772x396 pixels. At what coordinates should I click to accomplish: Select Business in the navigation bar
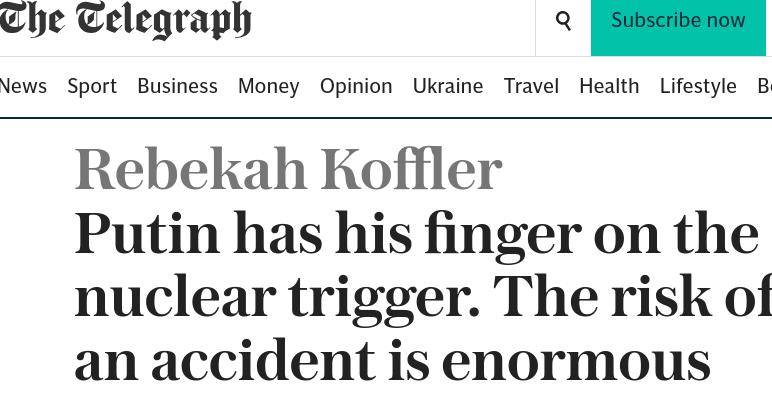point(177,86)
